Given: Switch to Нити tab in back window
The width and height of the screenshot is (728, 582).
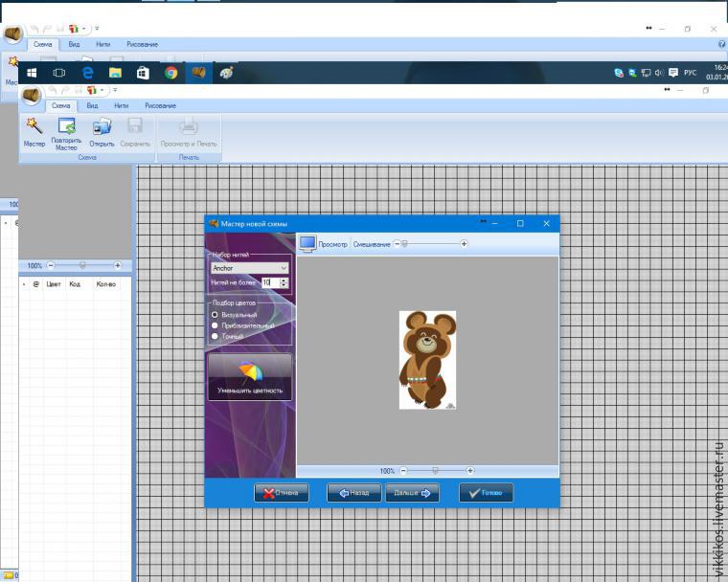Looking at the screenshot, I should [103, 45].
